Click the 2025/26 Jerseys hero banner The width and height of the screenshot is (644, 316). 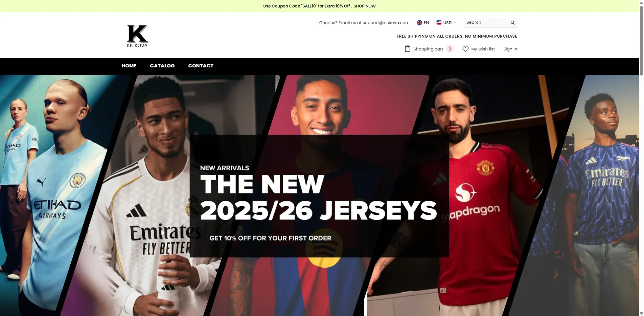tap(319, 195)
